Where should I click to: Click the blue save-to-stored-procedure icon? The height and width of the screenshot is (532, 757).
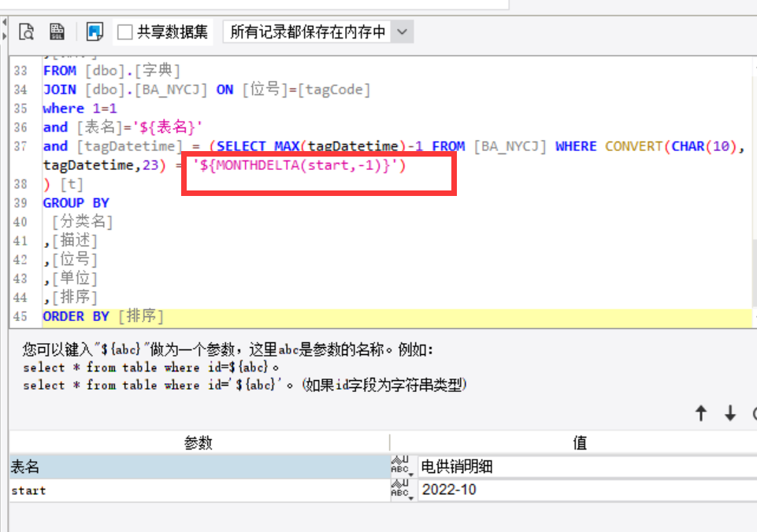pos(95,31)
